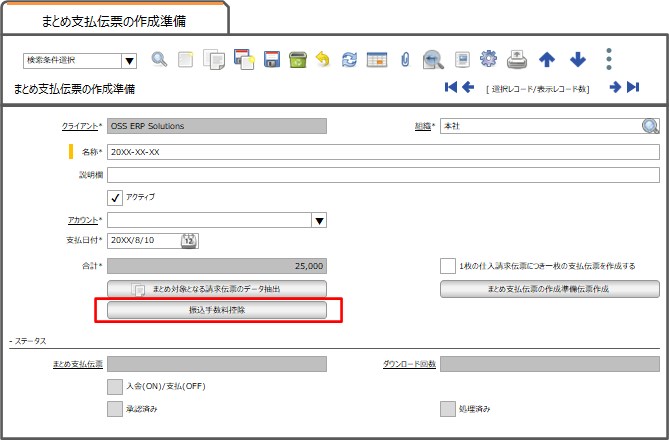Open process gear icon in toolbar
Viewport: 669px width, 440px height.
point(489,58)
